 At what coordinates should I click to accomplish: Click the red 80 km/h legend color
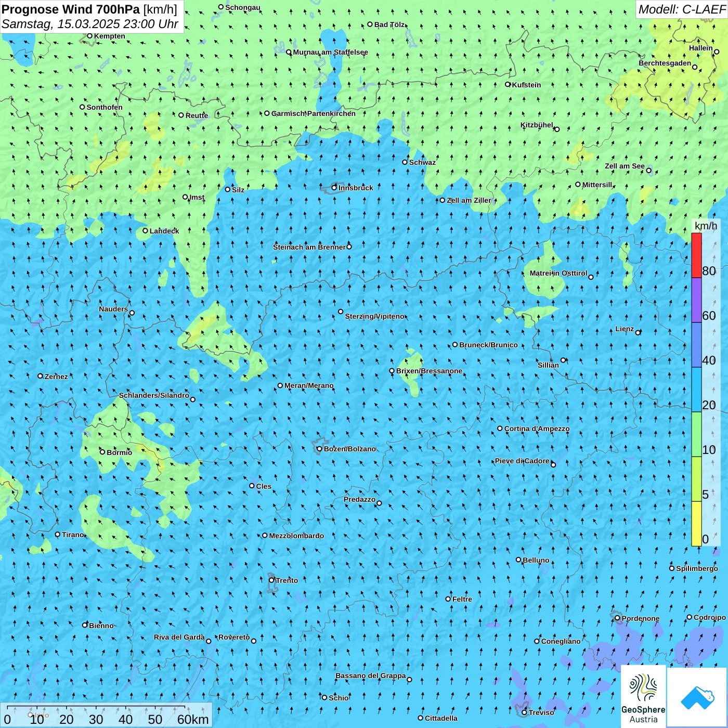pyautogui.click(x=696, y=255)
